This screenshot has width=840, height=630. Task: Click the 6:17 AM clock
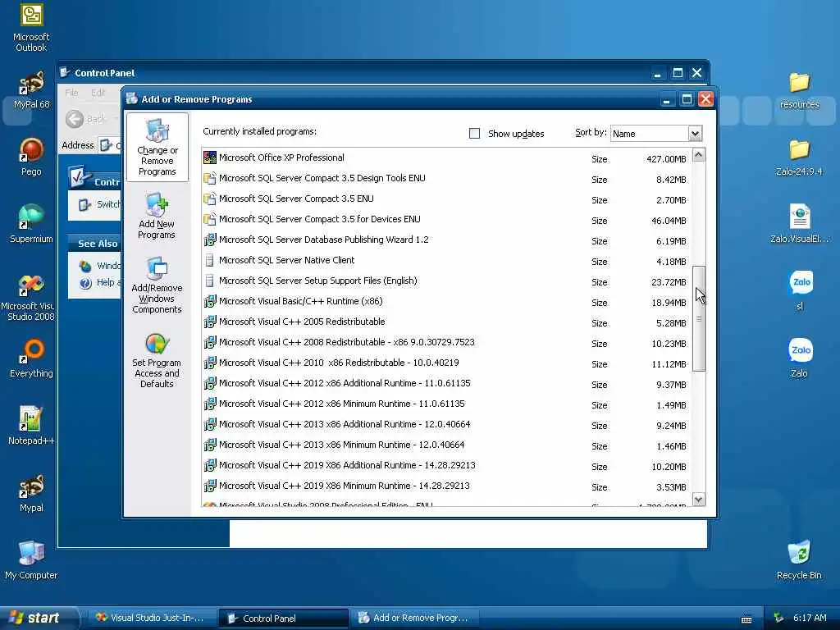(810, 618)
